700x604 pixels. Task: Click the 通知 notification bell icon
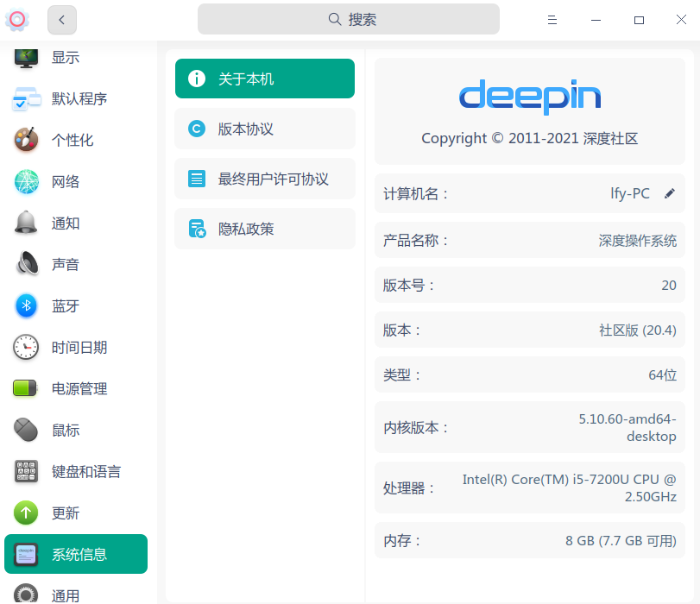coord(25,223)
